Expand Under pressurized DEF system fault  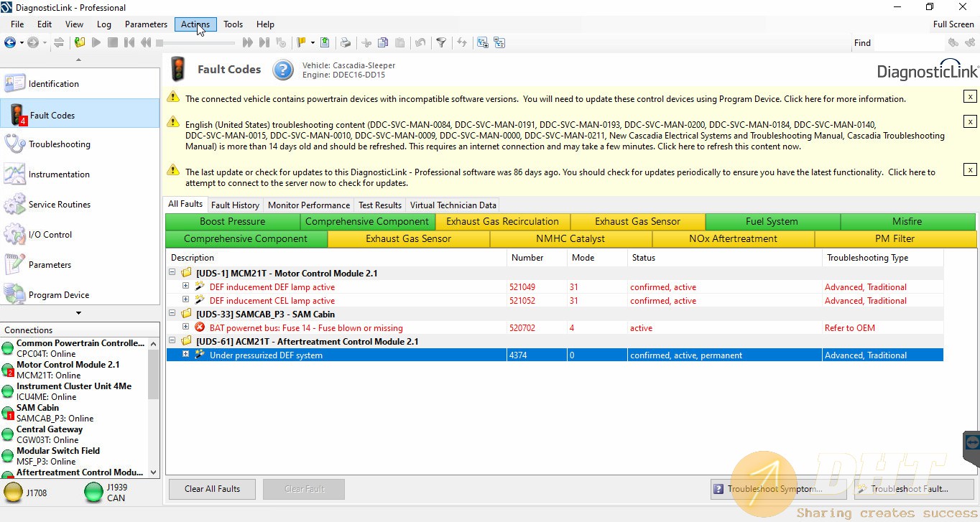pyautogui.click(x=185, y=355)
